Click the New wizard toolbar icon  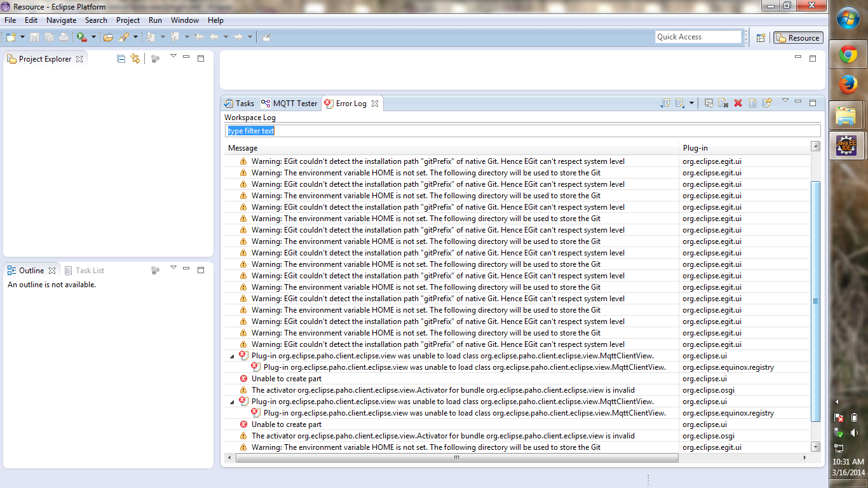[x=11, y=37]
